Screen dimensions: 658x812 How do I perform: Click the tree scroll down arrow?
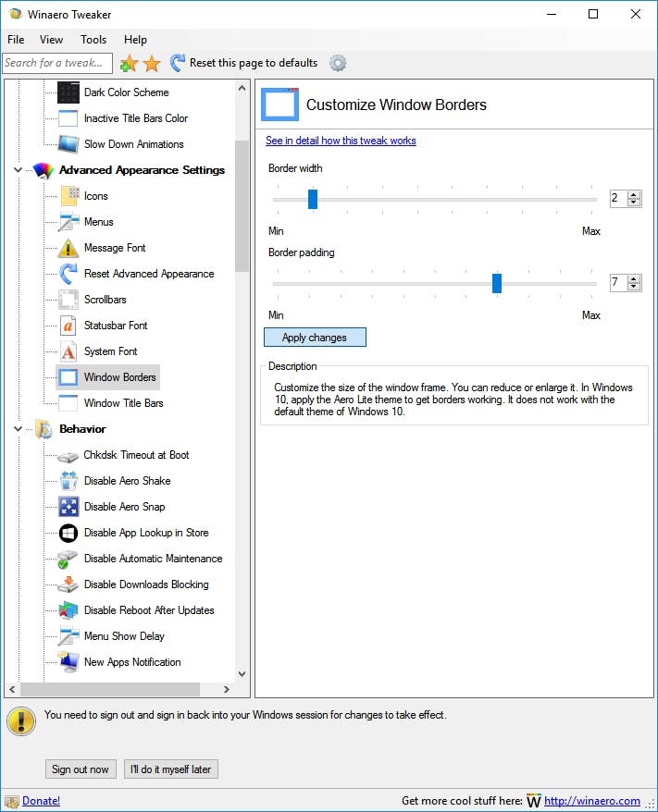pos(242,674)
